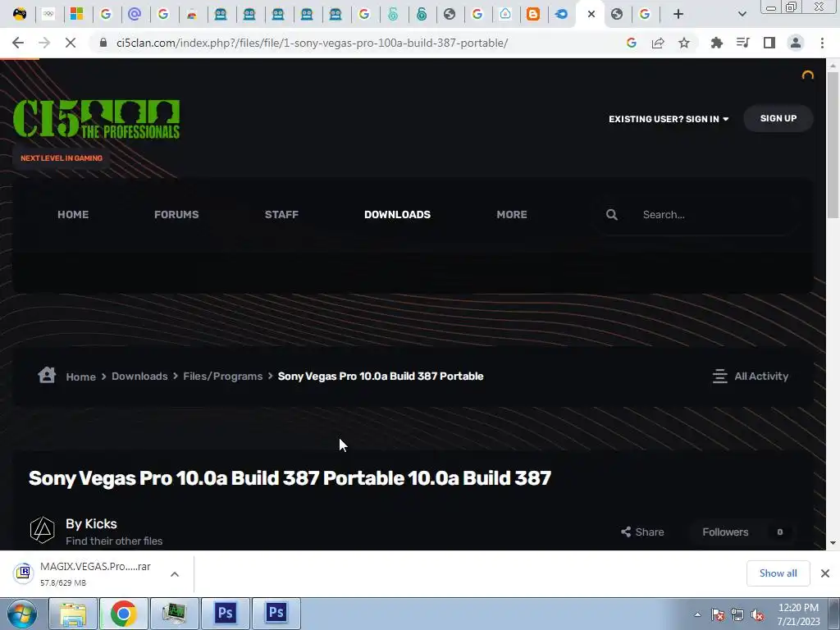Stop loading the page
The width and height of the screenshot is (840, 630).
tap(71, 43)
